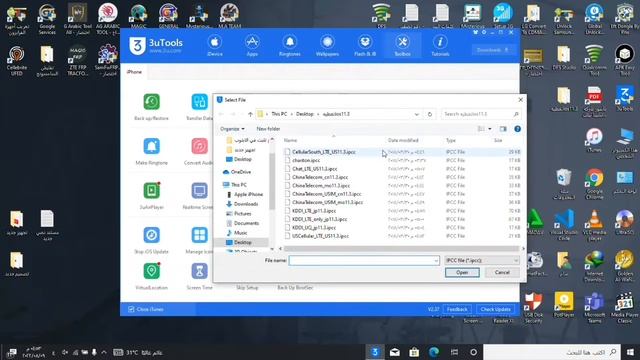
Task: Select OneDrive in the navigation pane
Action: [x=237, y=172]
